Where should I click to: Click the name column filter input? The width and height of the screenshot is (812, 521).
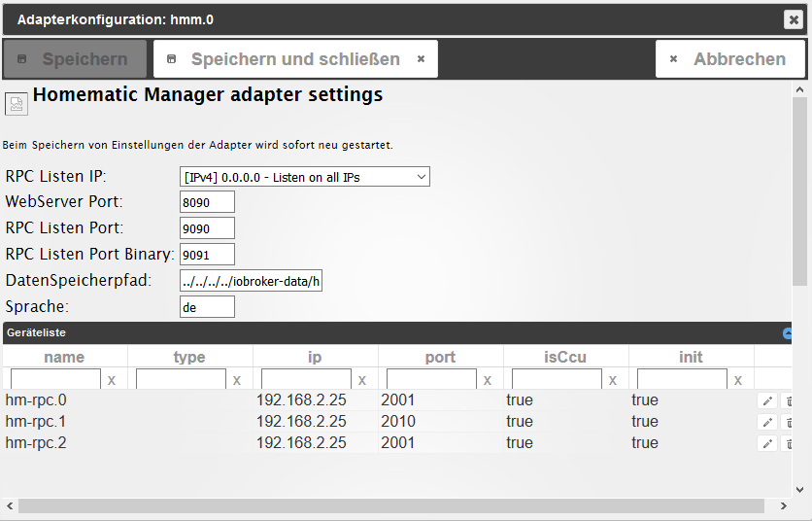coord(56,379)
